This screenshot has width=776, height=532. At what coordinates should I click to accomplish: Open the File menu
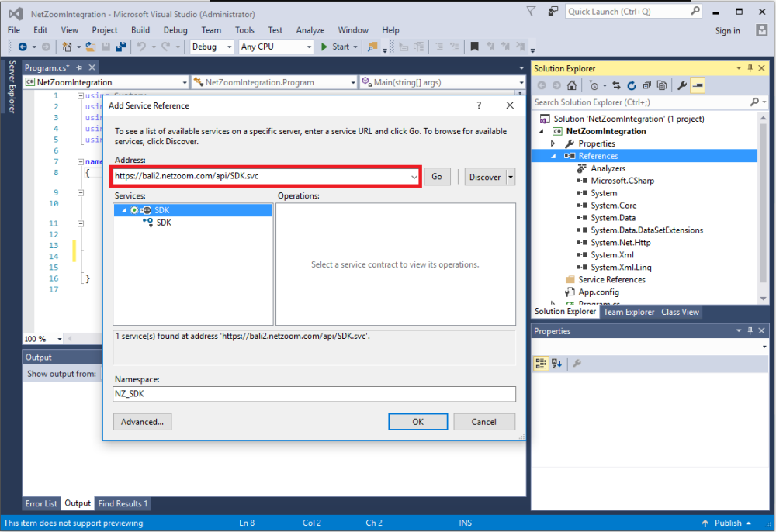(14, 30)
